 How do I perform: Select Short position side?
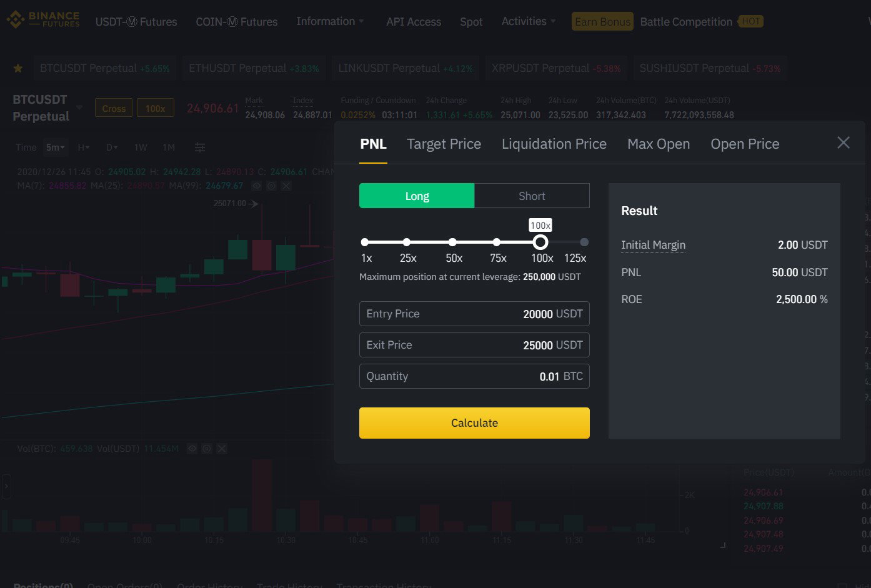532,196
